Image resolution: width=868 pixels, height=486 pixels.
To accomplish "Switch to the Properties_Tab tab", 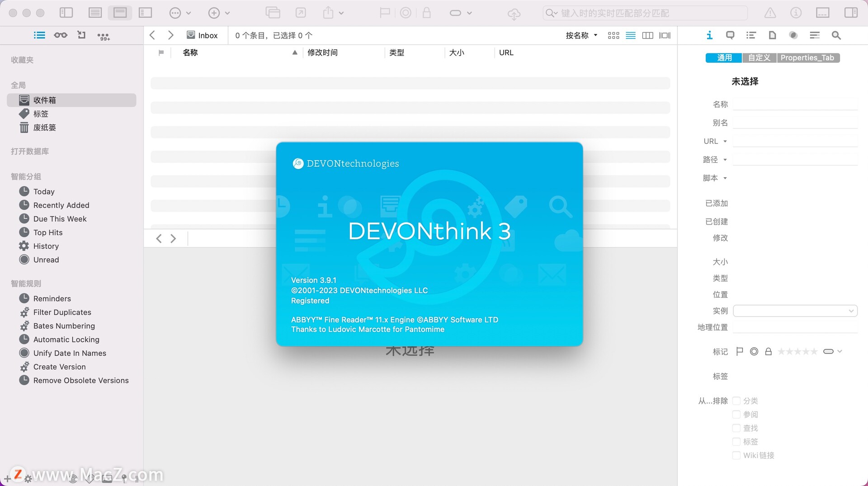I will coord(808,58).
